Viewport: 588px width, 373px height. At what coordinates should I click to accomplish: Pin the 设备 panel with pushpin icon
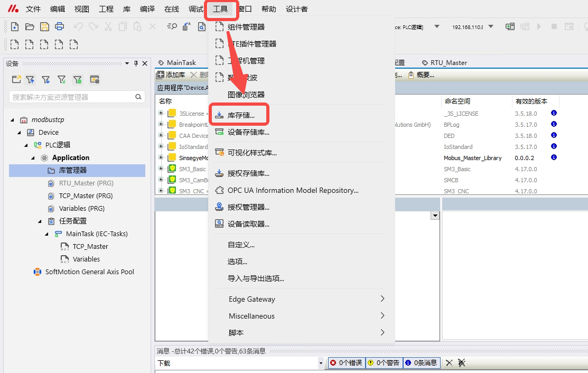click(136, 63)
